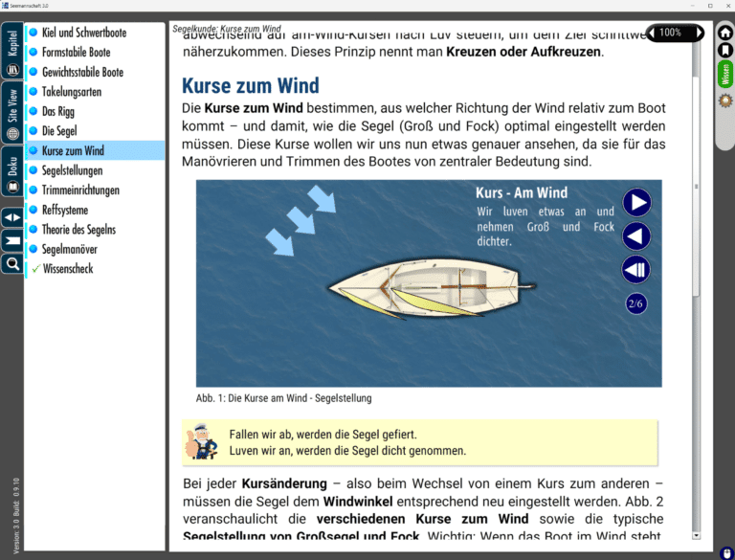This screenshot has width=735, height=560.
Task: Switch to the Site View side tab
Action: (x=12, y=112)
